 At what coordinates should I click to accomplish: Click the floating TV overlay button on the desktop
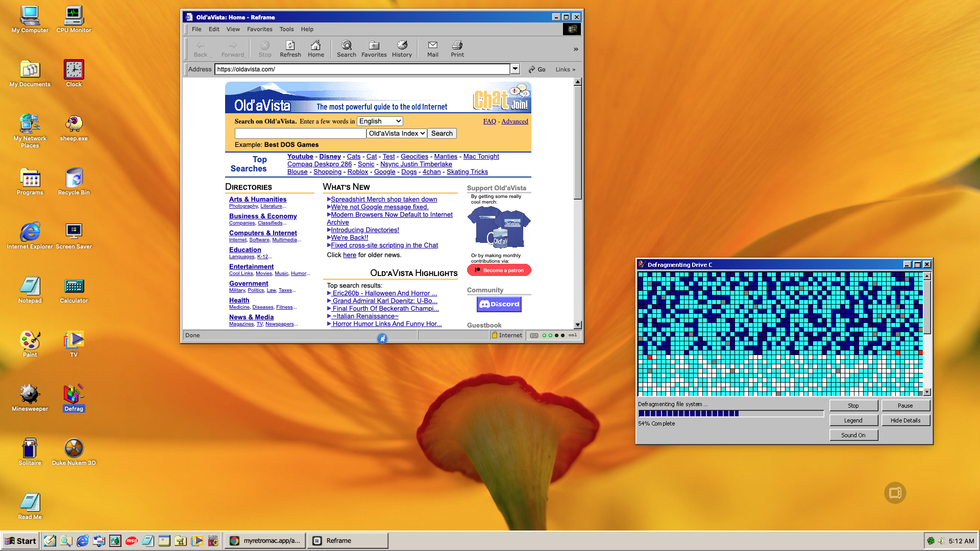[895, 493]
